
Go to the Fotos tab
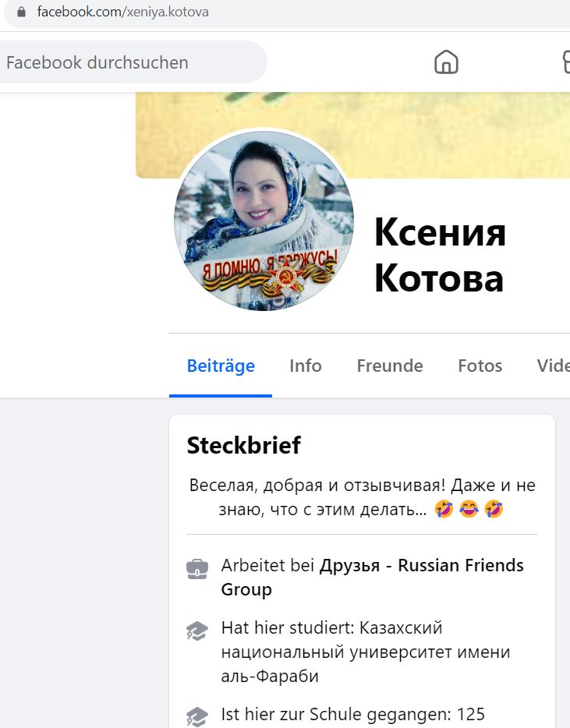(x=480, y=366)
